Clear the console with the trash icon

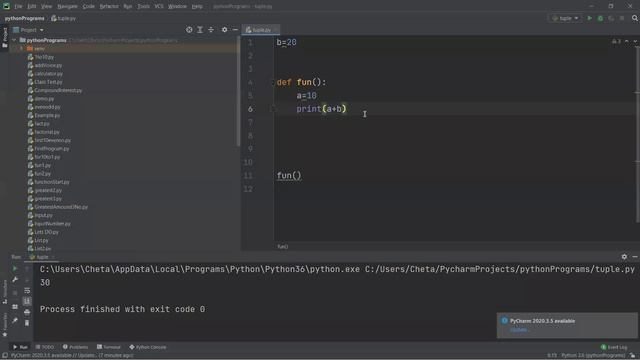coord(27,323)
